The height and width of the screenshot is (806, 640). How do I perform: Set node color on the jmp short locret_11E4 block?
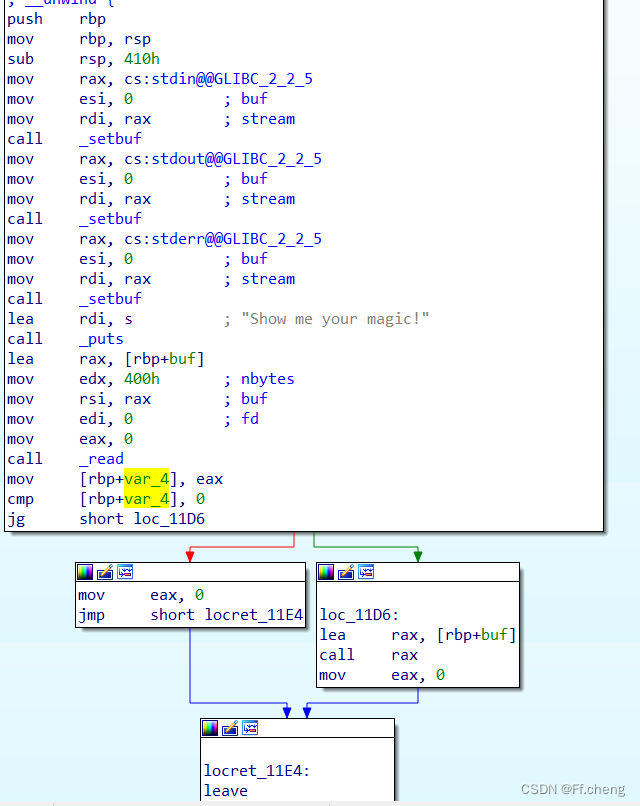(x=85, y=572)
